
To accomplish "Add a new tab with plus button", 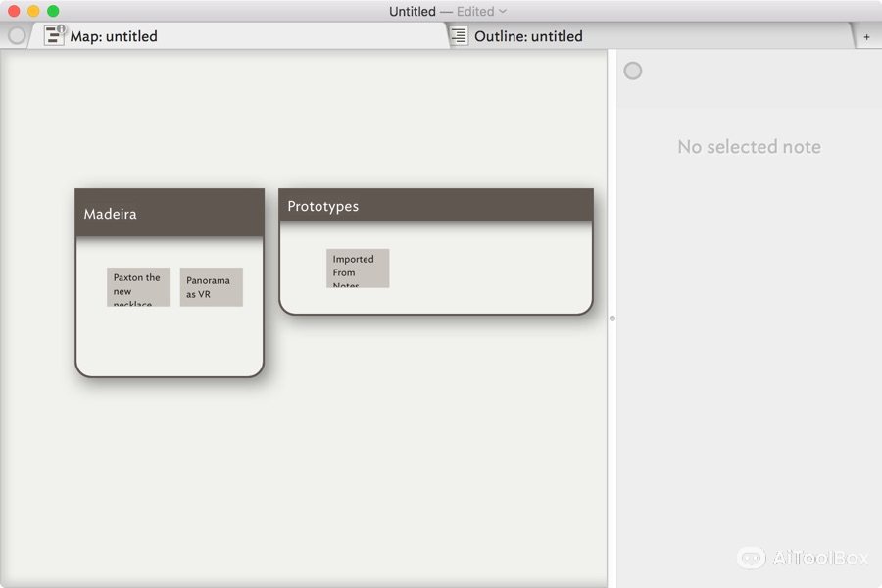I will [x=866, y=37].
